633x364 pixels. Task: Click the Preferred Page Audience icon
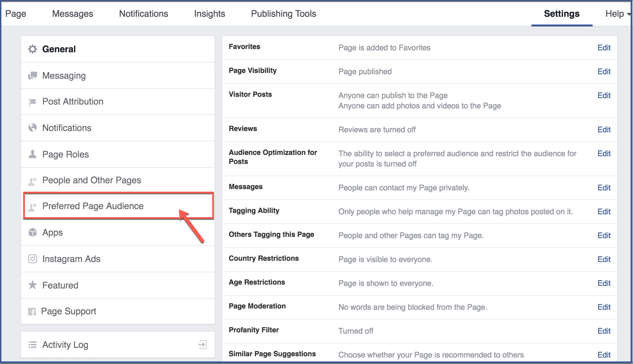(x=33, y=207)
